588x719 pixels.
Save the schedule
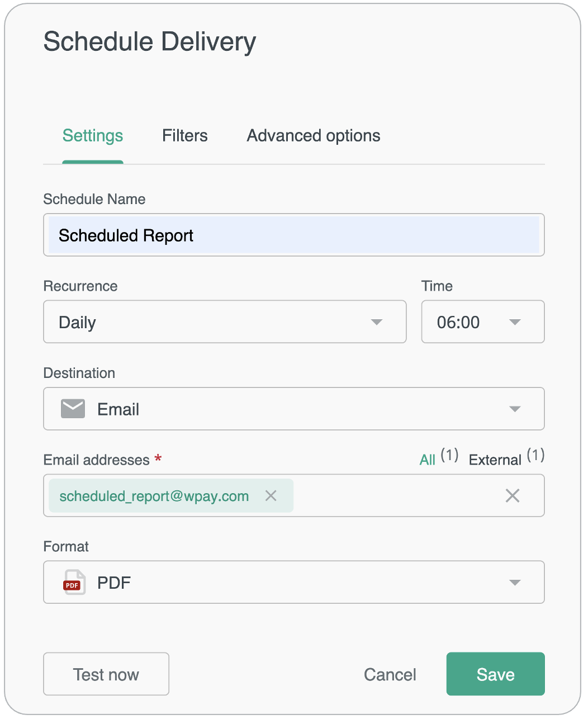495,674
